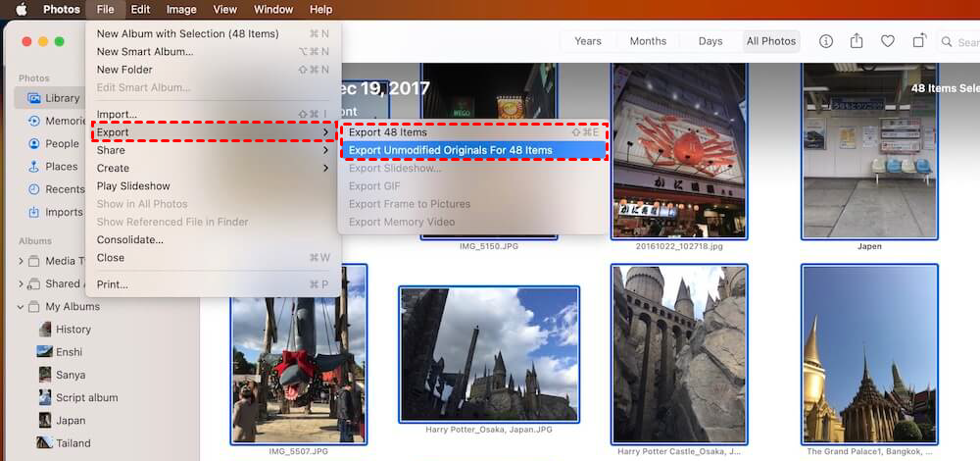Viewport: 980px width, 461px height.
Task: Switch to Years view
Action: (587, 41)
